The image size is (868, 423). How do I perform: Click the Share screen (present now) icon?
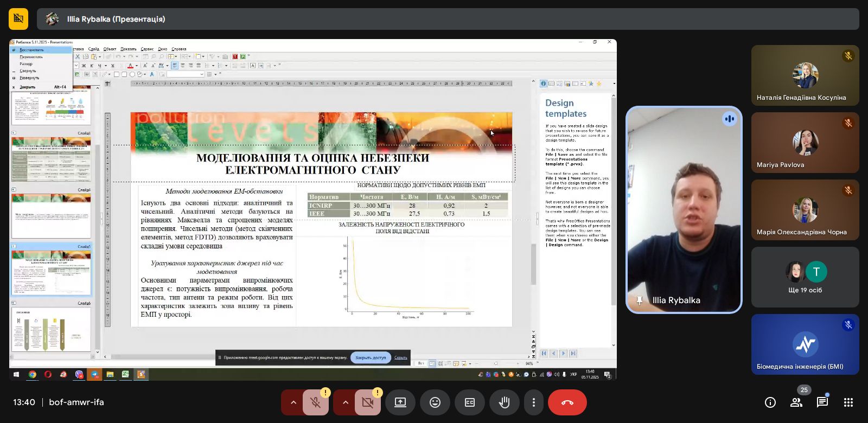pyautogui.click(x=400, y=402)
